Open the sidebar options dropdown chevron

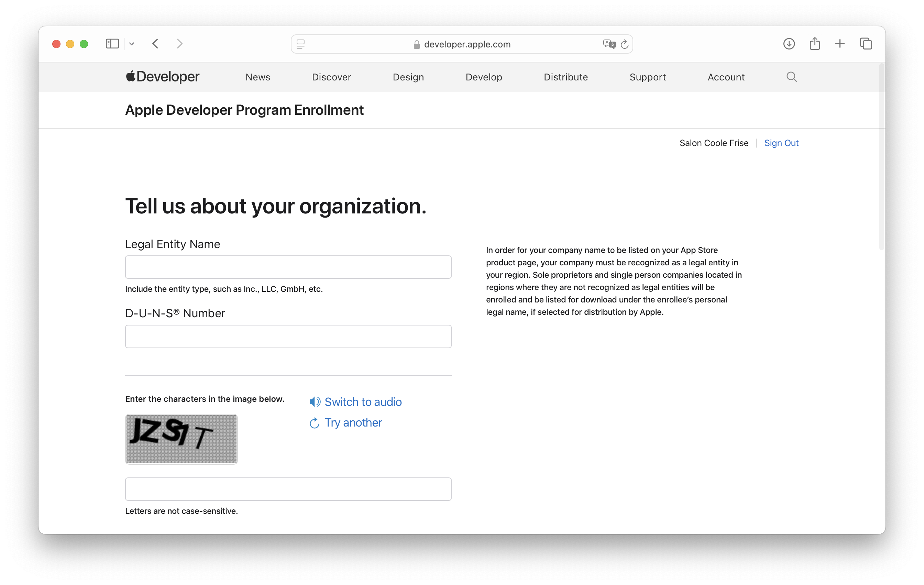click(132, 44)
